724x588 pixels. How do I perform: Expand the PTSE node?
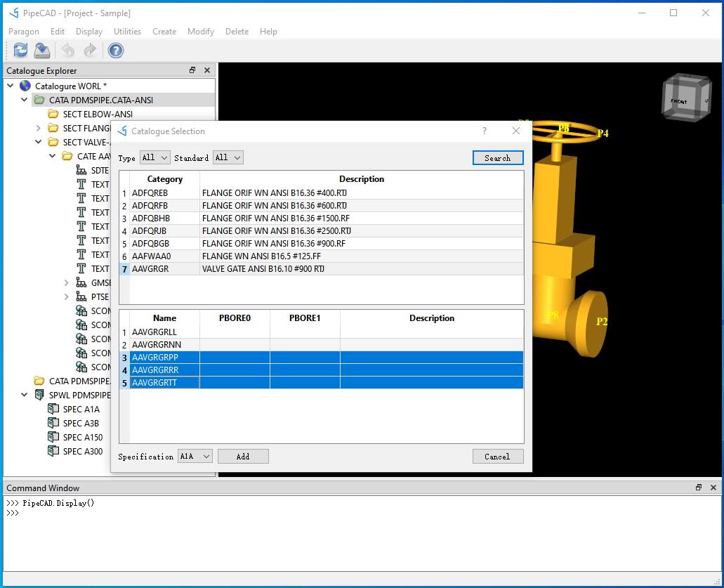[x=67, y=296]
